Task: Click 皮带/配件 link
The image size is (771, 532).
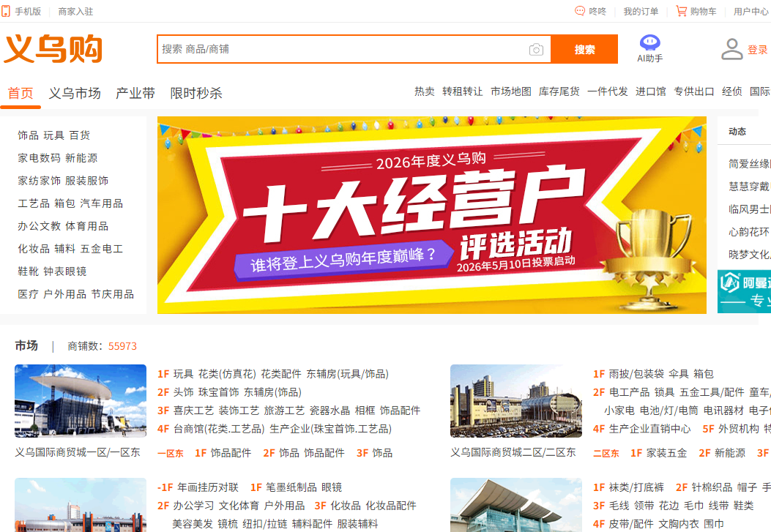Action: [x=631, y=524]
